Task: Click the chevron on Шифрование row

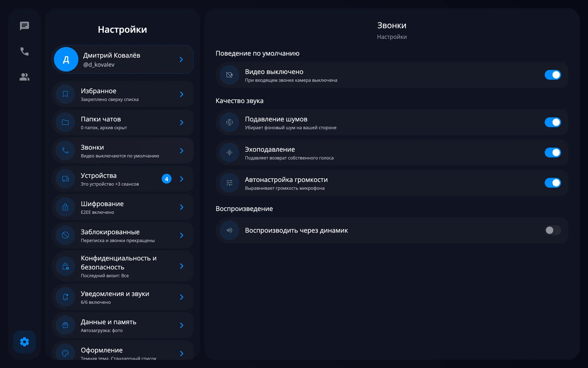Action: [182, 207]
